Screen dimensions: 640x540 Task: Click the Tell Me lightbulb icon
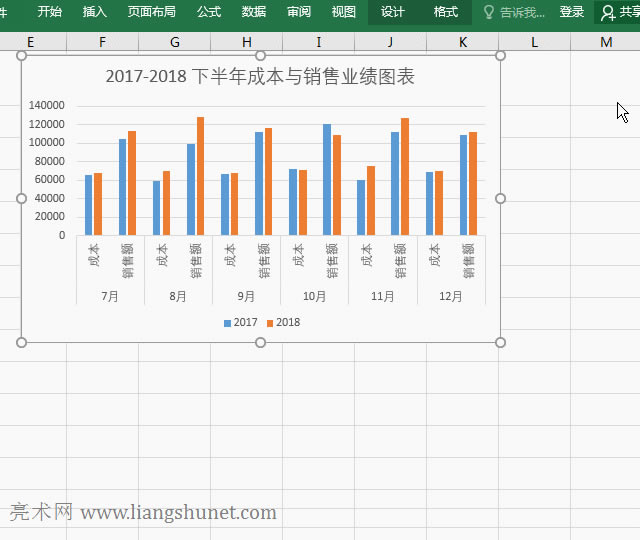[489, 12]
